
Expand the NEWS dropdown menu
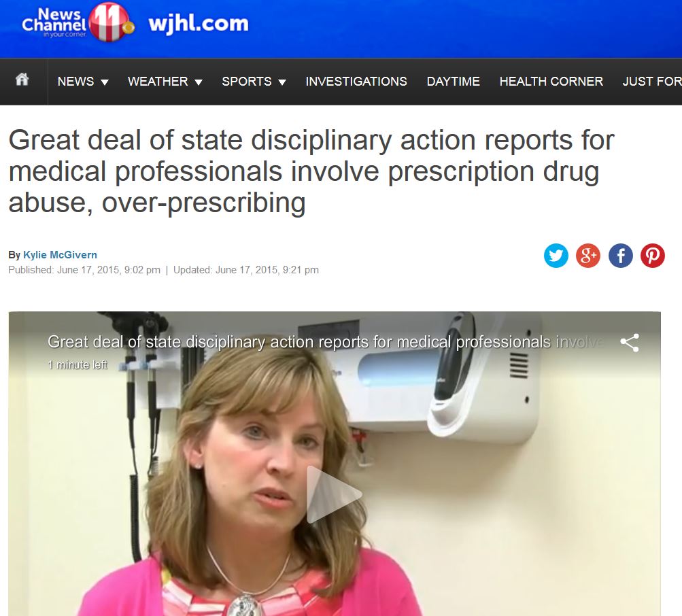click(x=83, y=82)
